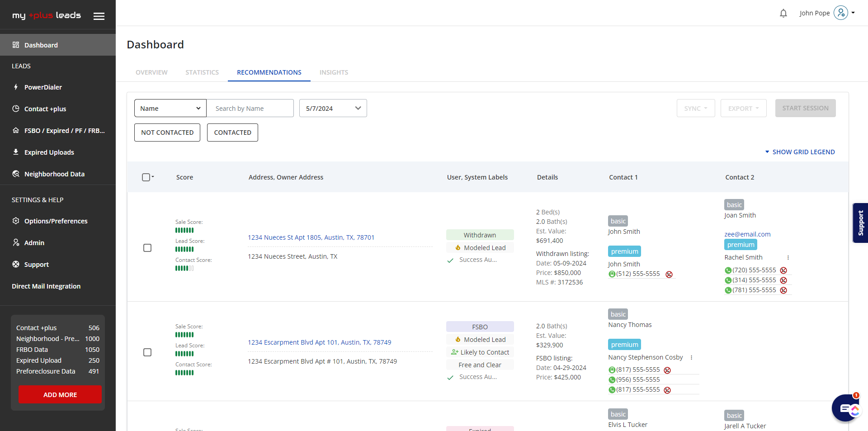Screen dimensions: 868x431
Task: Click phone icon next to (720) 555-5555
Action: [728, 270]
